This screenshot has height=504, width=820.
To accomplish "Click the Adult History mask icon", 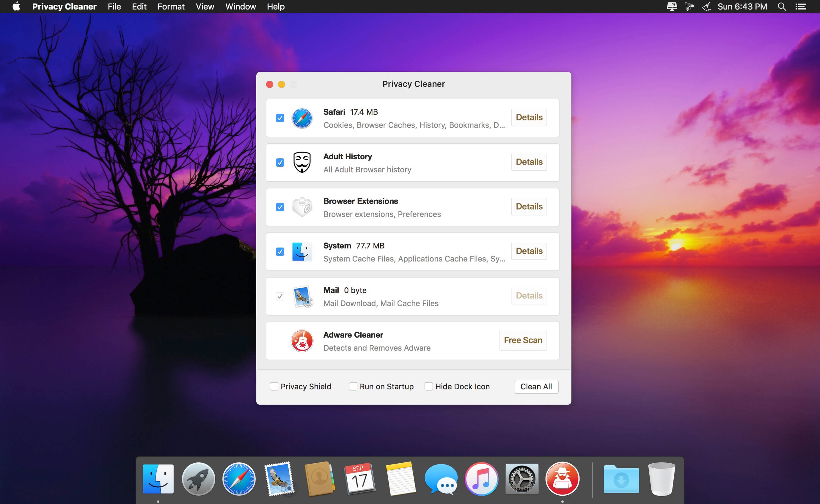I will tap(302, 162).
